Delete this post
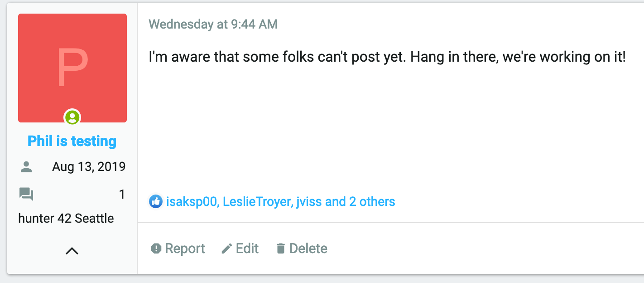The height and width of the screenshot is (283, 644). click(x=302, y=249)
